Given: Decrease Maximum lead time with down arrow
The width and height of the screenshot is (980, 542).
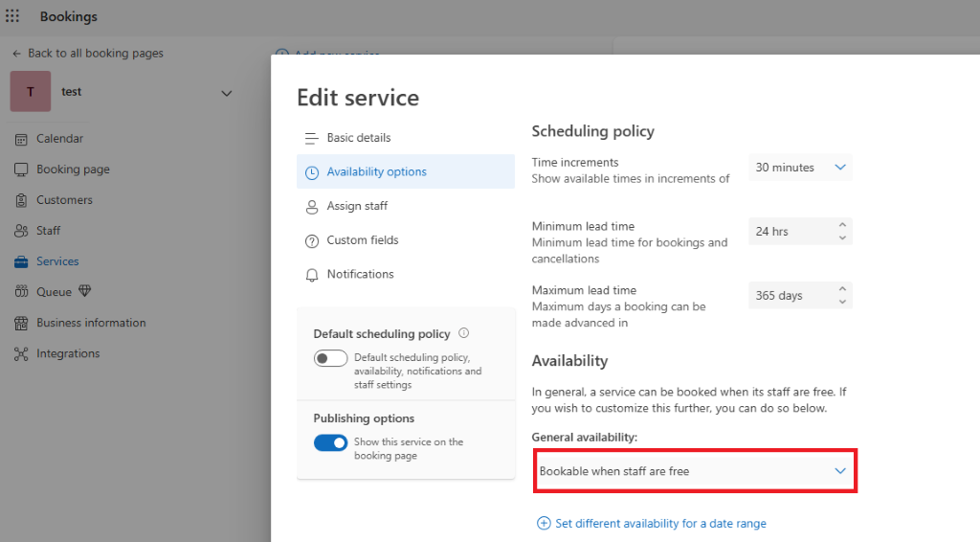Looking at the screenshot, I should [842, 302].
